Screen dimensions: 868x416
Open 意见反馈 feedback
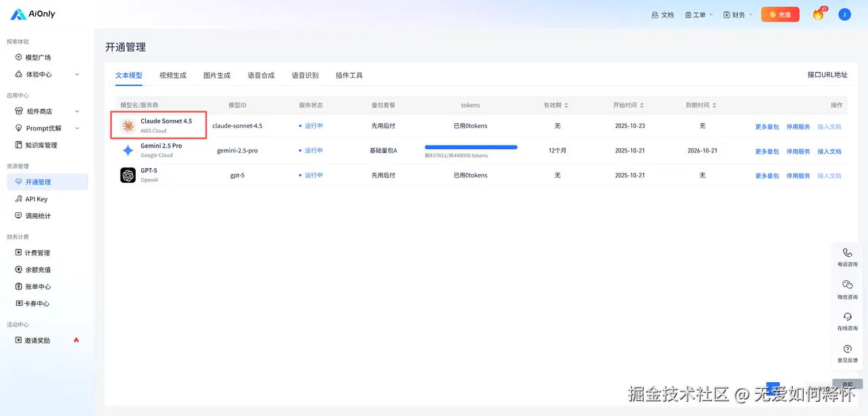point(847,354)
